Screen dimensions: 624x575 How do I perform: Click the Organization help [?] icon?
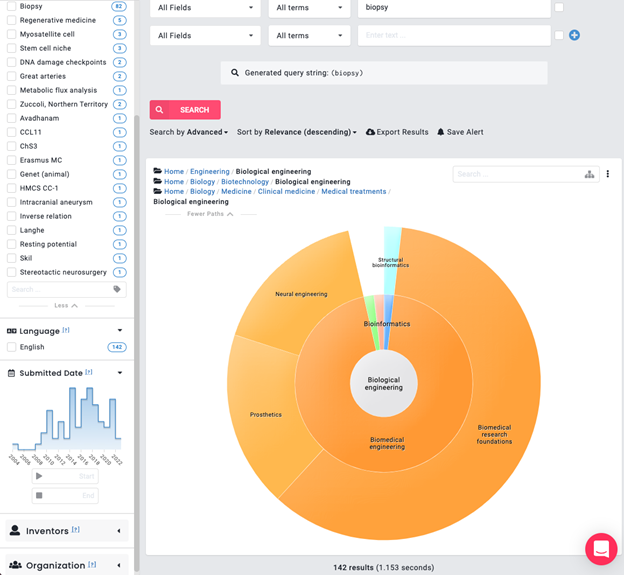coord(92,564)
